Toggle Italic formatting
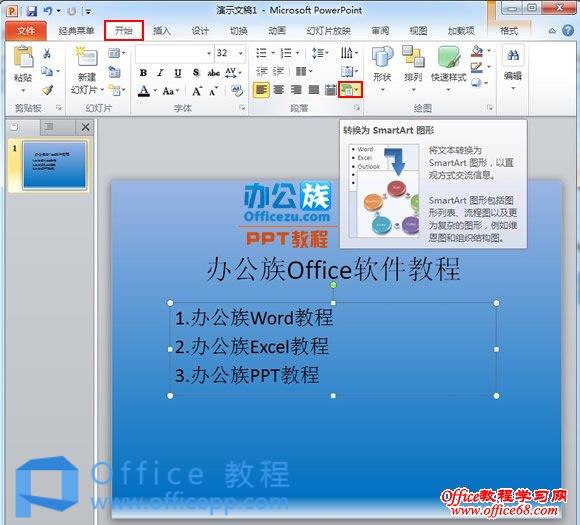 pyautogui.click(x=160, y=73)
